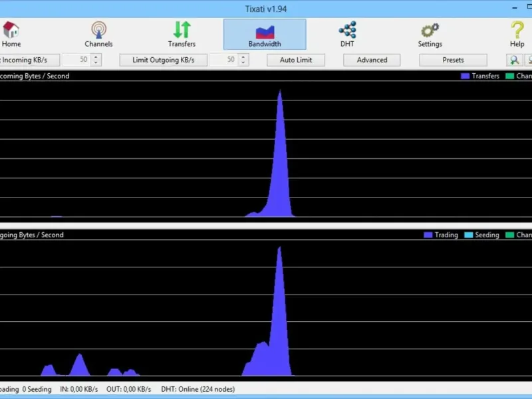Click the 'Tixati v1.94' title bar text

pyautogui.click(x=266, y=9)
